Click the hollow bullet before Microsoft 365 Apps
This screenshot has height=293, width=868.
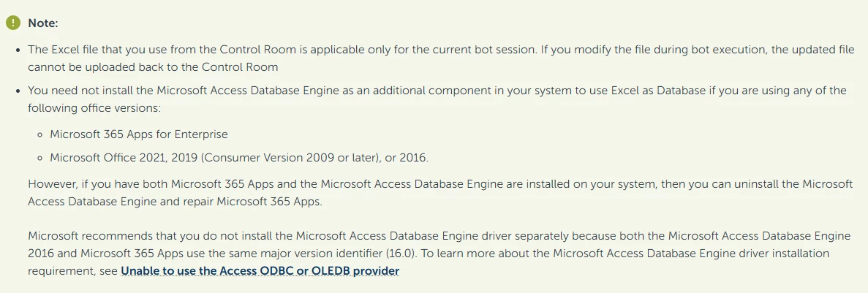coord(40,135)
